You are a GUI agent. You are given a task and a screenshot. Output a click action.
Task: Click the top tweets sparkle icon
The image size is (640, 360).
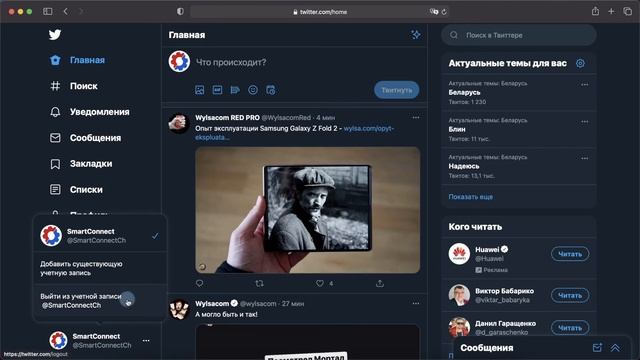tap(416, 35)
